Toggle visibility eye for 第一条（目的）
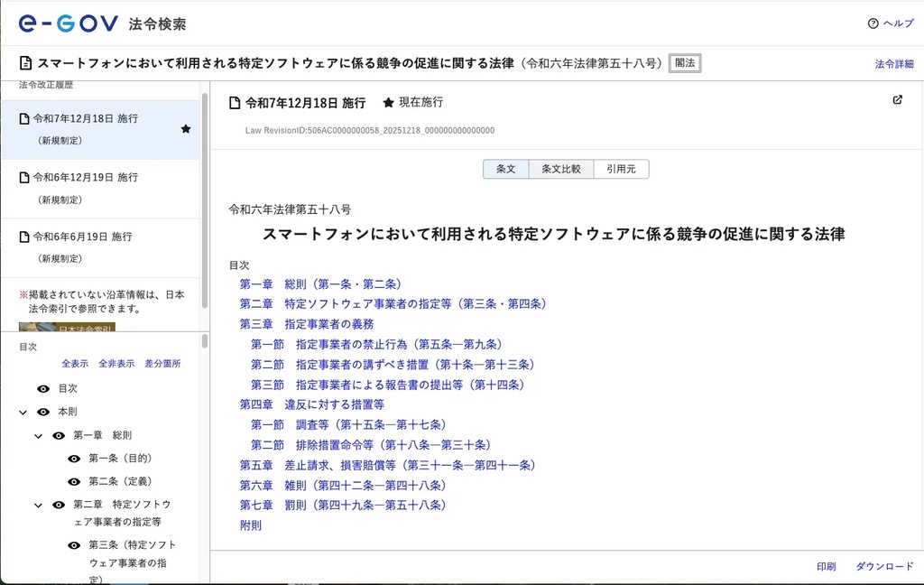924x585 pixels. 74,459
